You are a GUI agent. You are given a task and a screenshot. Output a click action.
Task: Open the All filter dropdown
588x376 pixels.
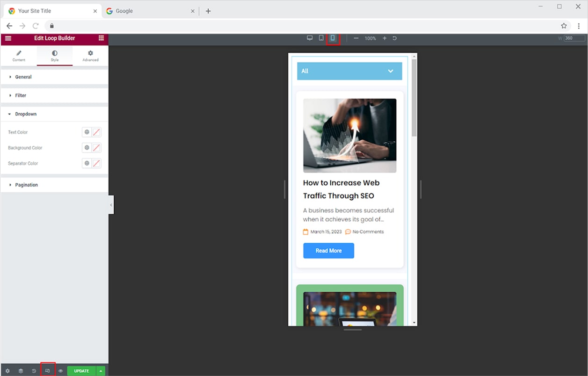tap(349, 71)
